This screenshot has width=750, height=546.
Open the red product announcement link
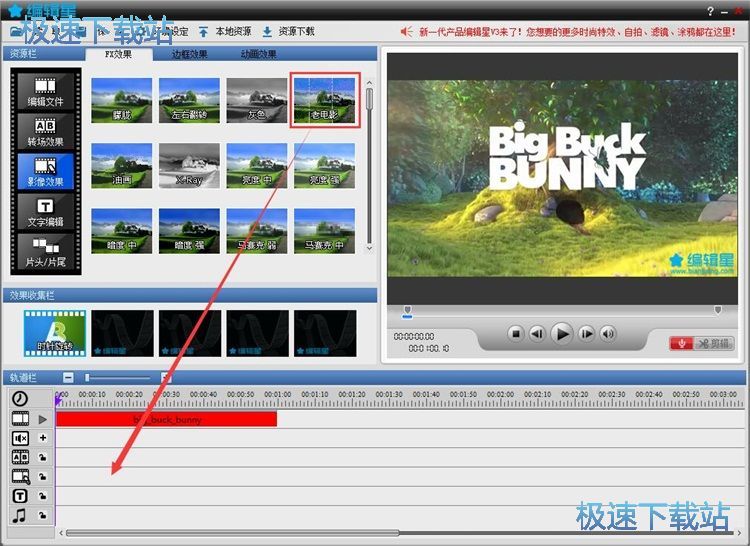(577, 32)
